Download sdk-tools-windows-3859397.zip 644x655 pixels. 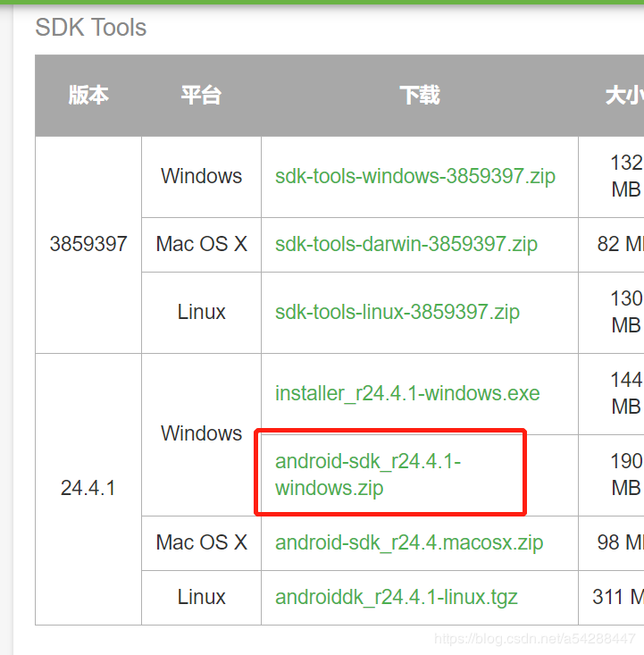(x=414, y=176)
